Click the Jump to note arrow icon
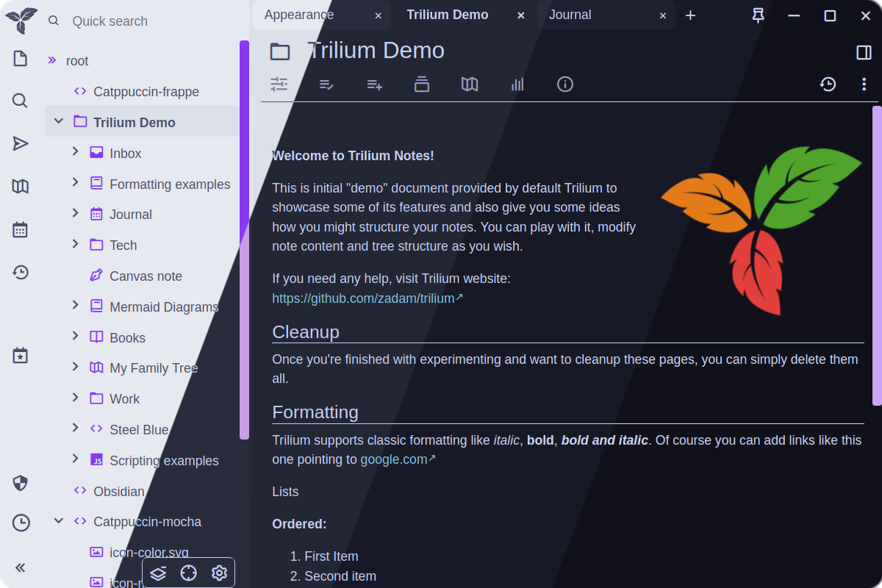 point(21,143)
